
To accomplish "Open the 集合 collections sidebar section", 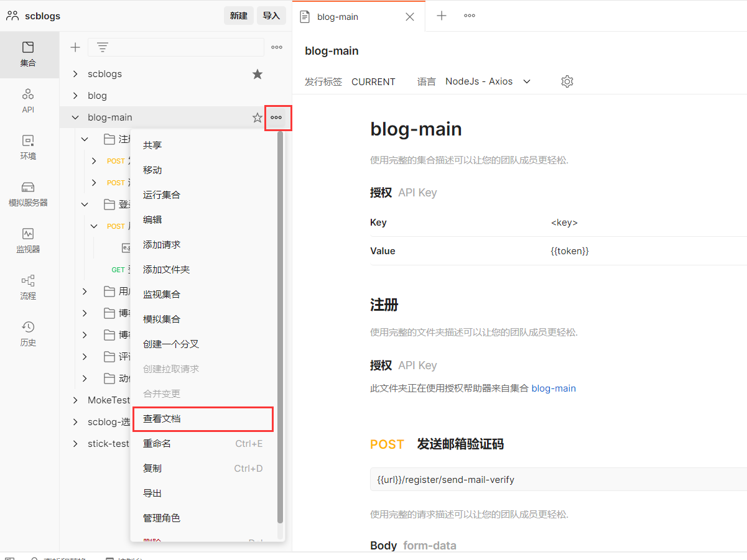I will coord(28,55).
